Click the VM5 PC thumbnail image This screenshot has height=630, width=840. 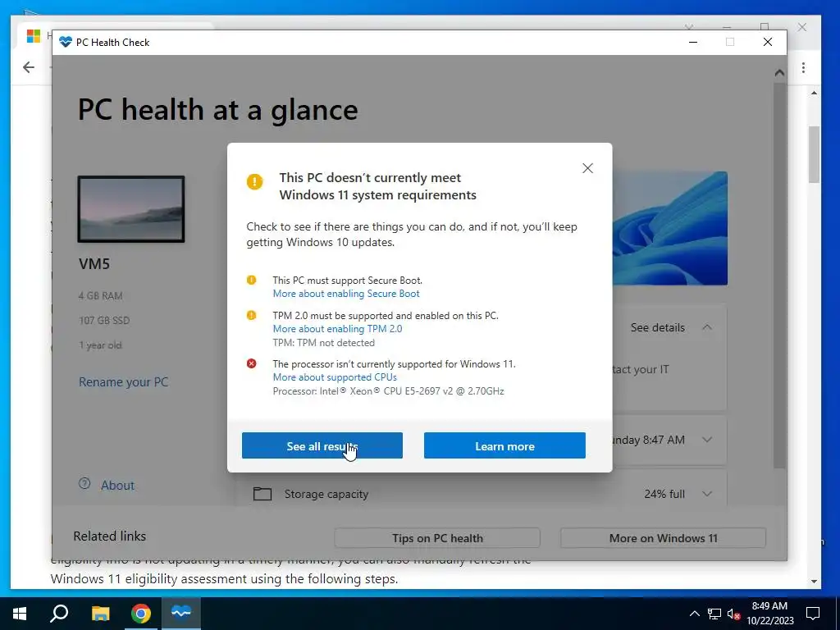tap(131, 209)
